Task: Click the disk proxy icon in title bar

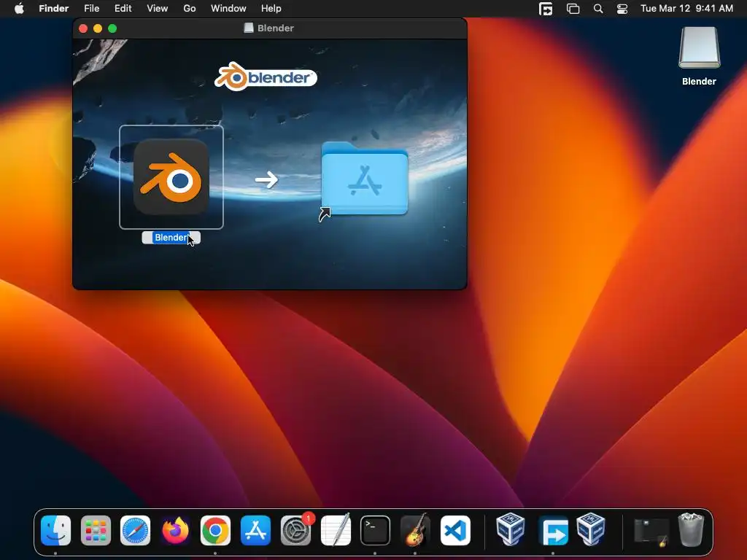Action: click(x=248, y=28)
